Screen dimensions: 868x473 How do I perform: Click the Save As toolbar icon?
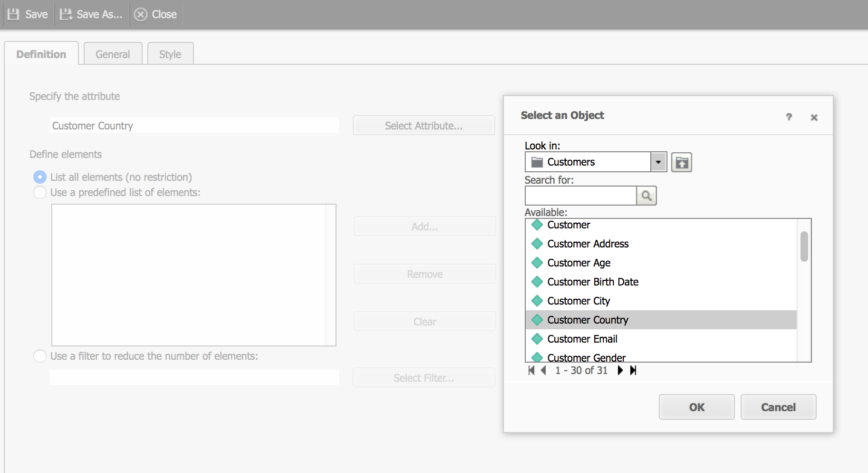click(66, 14)
